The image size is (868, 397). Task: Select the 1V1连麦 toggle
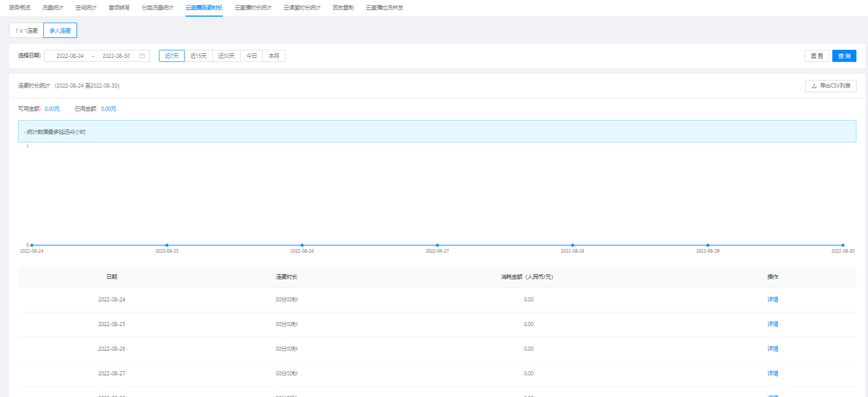[27, 30]
